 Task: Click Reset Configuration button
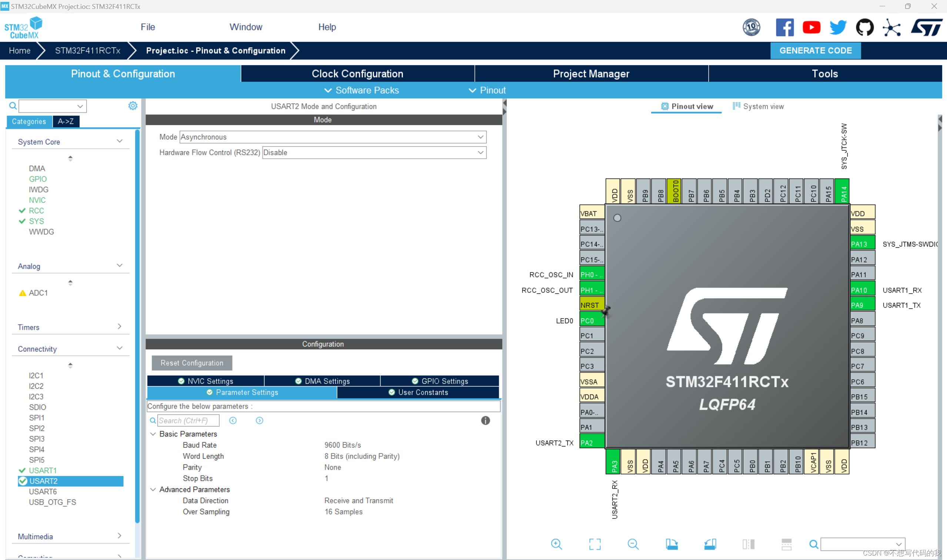(x=191, y=362)
